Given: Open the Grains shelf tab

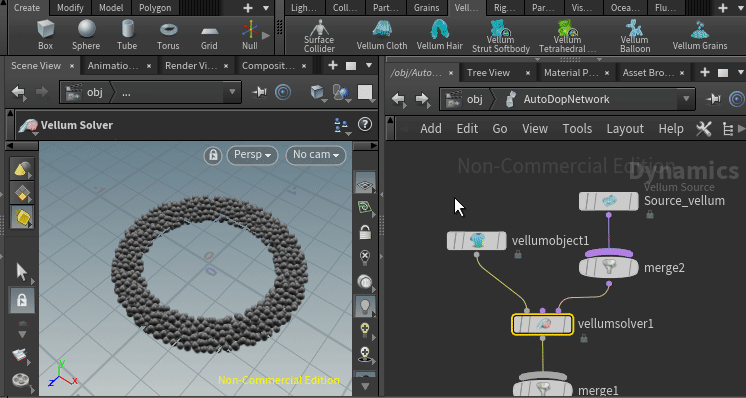Looking at the screenshot, I should point(426,8).
